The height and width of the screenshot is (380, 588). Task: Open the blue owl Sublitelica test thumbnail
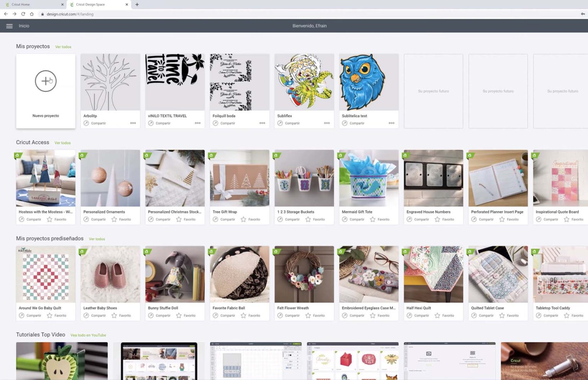click(x=369, y=82)
